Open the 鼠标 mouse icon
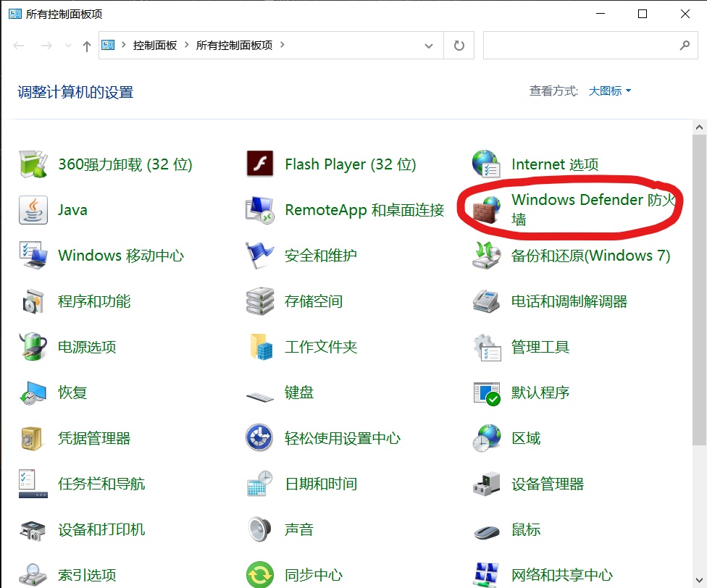This screenshot has height=588, width=707. click(x=487, y=532)
